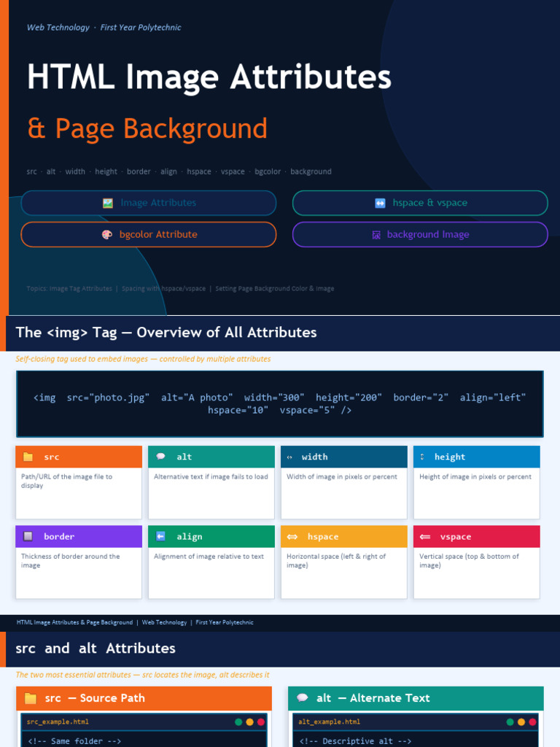The height and width of the screenshot is (747, 560).
Task: Click the horizontal arrows icon beside hspace & vspace
Action: [x=380, y=203]
